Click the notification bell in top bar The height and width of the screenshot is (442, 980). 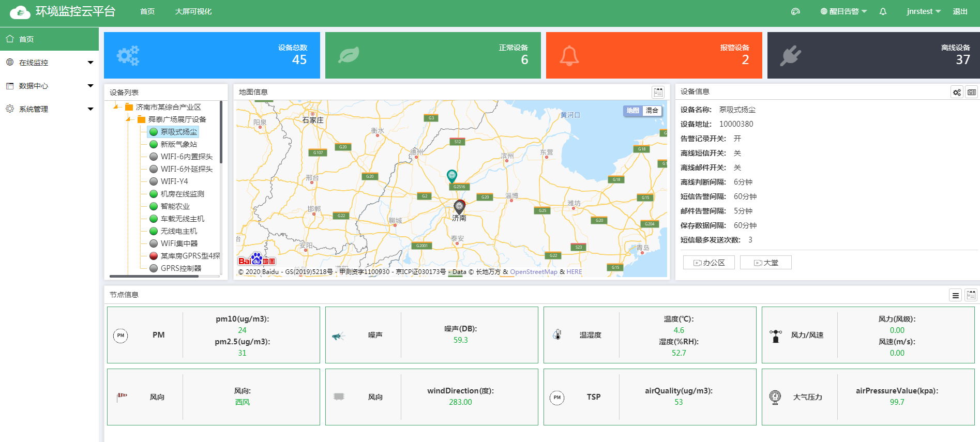coord(883,11)
